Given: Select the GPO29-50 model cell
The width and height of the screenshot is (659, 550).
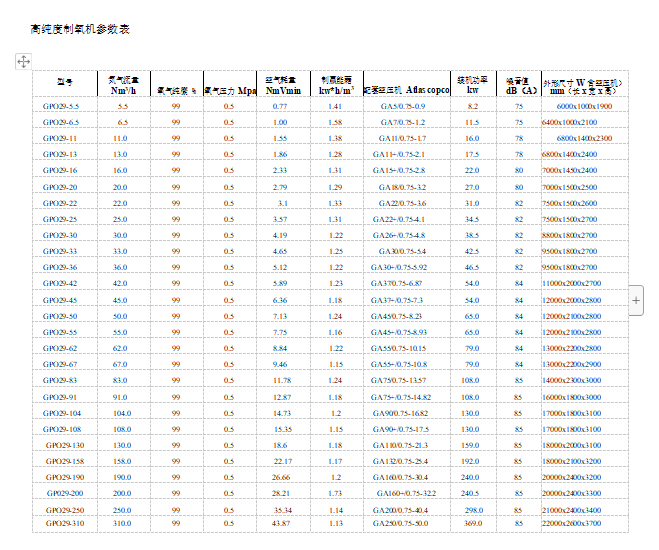Looking at the screenshot, I should pyautogui.click(x=60, y=316).
